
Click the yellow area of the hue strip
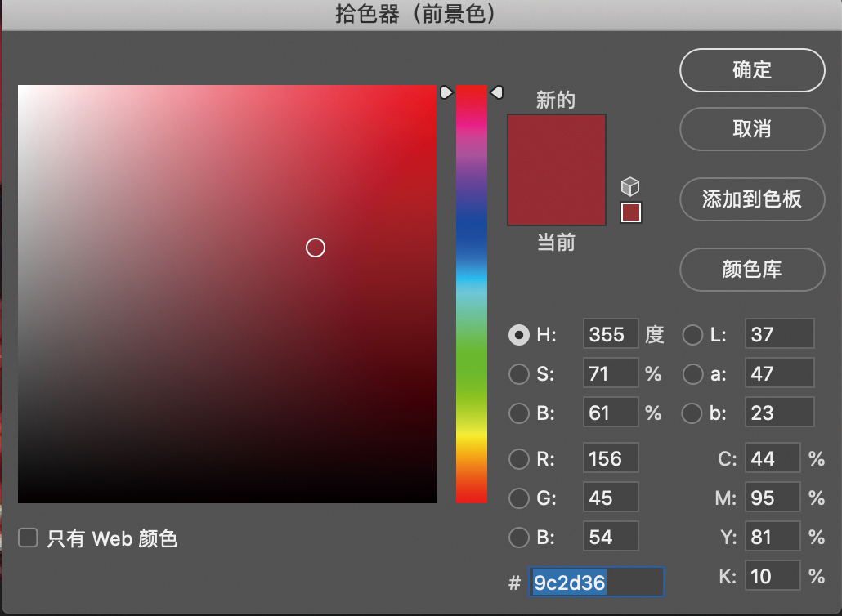[472, 435]
